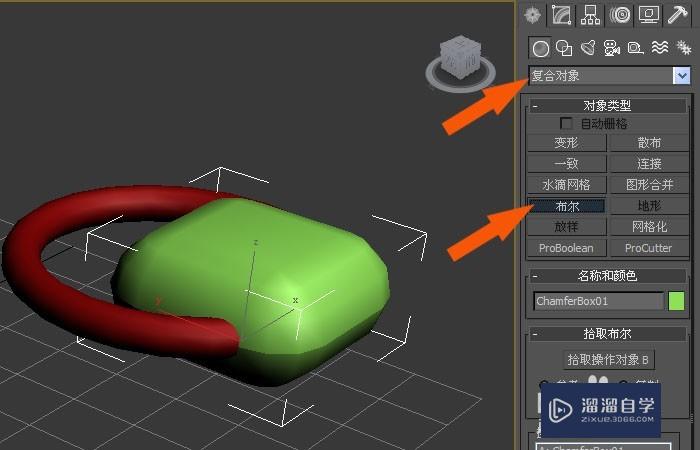Screen dimensions: 700x450
Task: Collapse the 拾取布尔 rollout
Action: [608, 333]
